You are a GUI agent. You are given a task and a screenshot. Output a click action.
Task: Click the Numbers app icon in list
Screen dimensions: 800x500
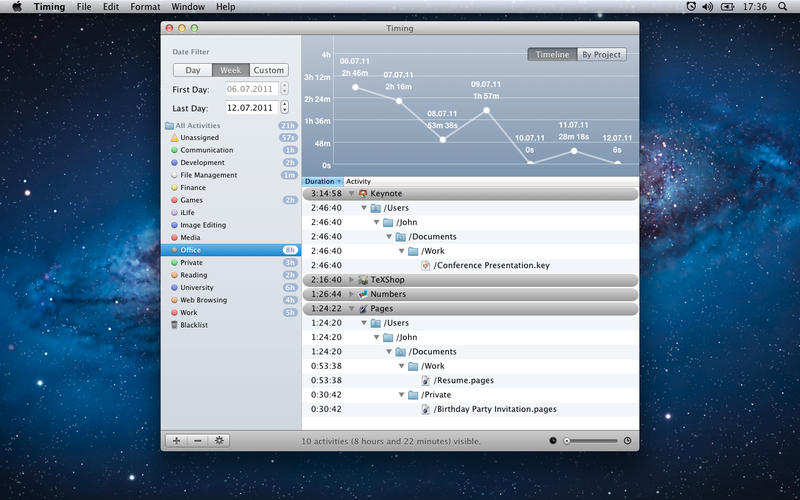click(x=363, y=295)
